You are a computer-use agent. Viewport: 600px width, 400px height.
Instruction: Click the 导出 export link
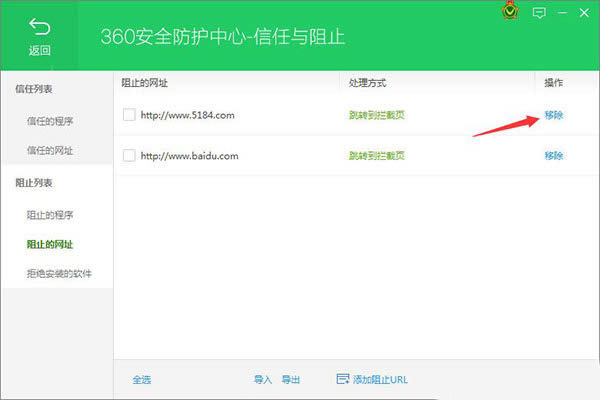pyautogui.click(x=290, y=380)
